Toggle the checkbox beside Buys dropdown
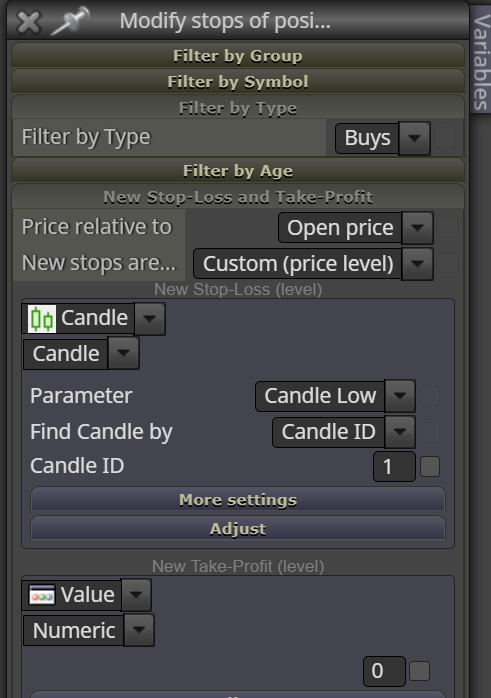Viewport: 491px width, 698px height. (445, 138)
